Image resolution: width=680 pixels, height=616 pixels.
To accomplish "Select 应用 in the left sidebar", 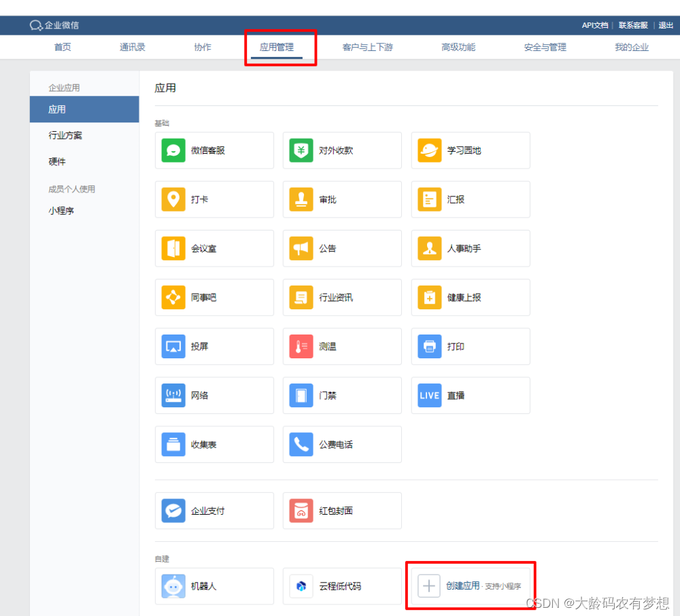I will click(84, 109).
